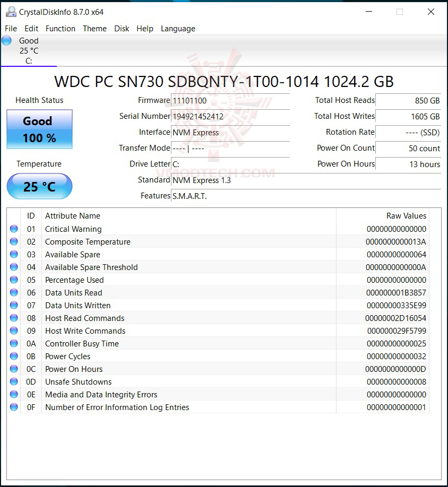Click the indicator beside Media and Data Integrity Errors

14,394
